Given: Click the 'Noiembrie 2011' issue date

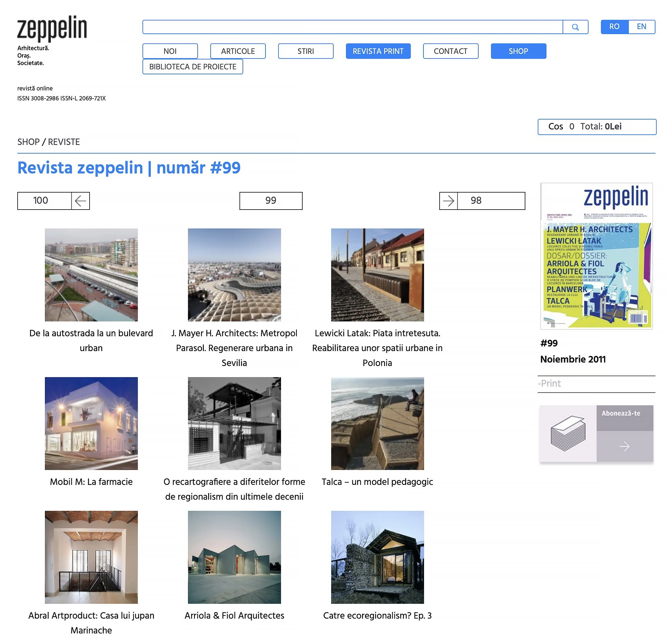Looking at the screenshot, I should click(573, 359).
